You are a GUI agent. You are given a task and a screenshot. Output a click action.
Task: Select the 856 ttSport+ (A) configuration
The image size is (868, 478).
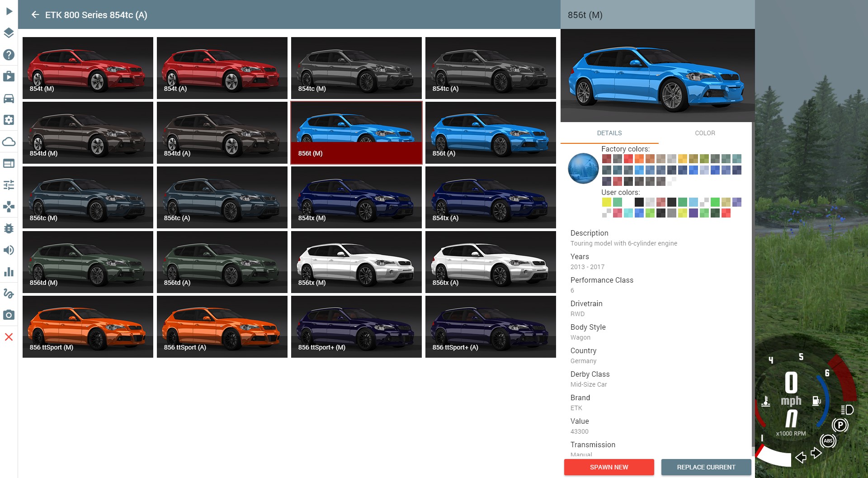pyautogui.click(x=491, y=327)
